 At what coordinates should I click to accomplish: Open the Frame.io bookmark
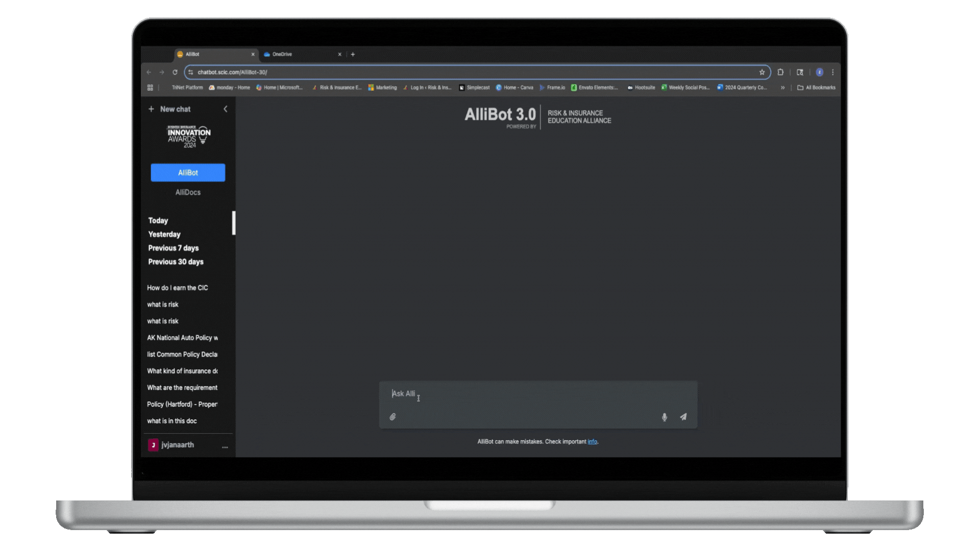click(552, 88)
